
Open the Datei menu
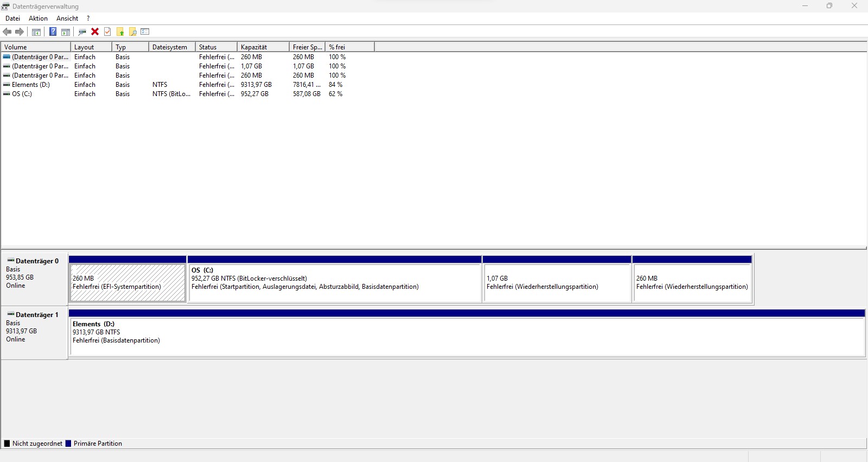click(12, 18)
